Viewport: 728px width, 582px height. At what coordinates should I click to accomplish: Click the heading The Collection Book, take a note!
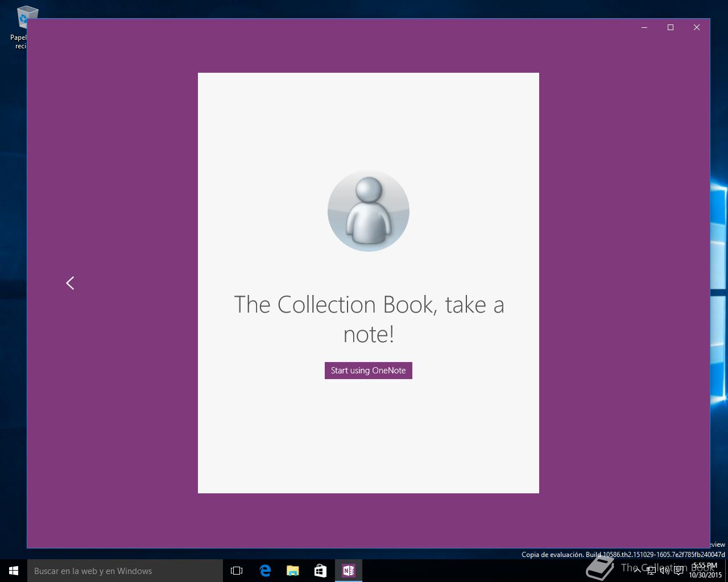[x=369, y=319]
